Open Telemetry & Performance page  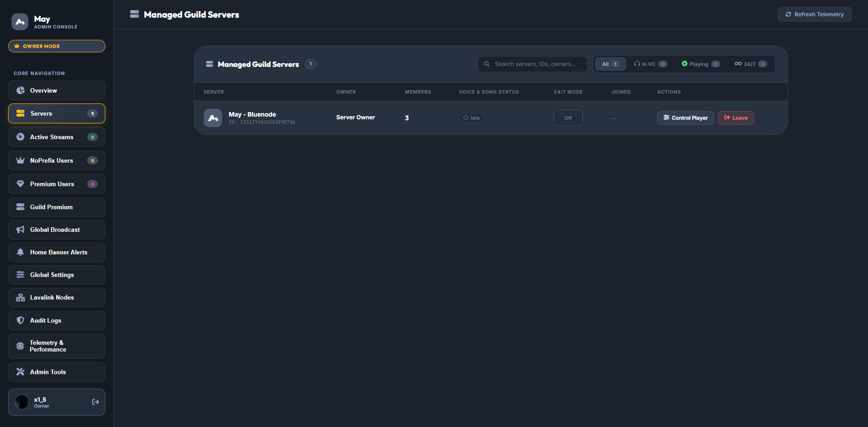click(x=57, y=346)
